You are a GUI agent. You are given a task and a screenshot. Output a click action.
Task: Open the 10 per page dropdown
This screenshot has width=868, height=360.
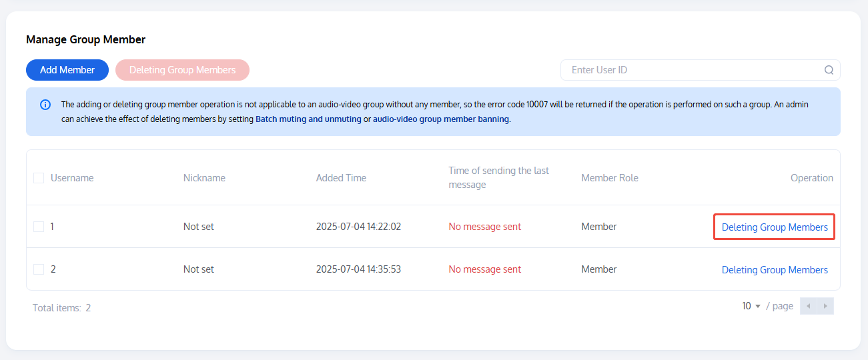pyautogui.click(x=751, y=306)
